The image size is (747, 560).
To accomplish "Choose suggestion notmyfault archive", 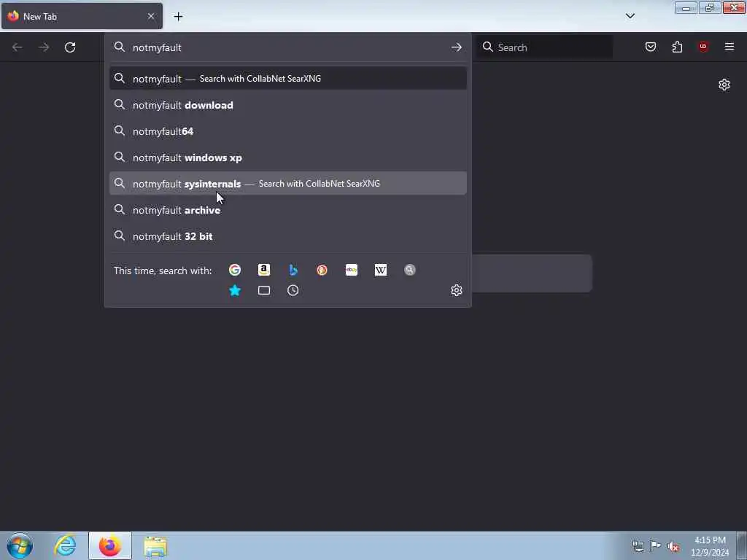I will point(287,210).
